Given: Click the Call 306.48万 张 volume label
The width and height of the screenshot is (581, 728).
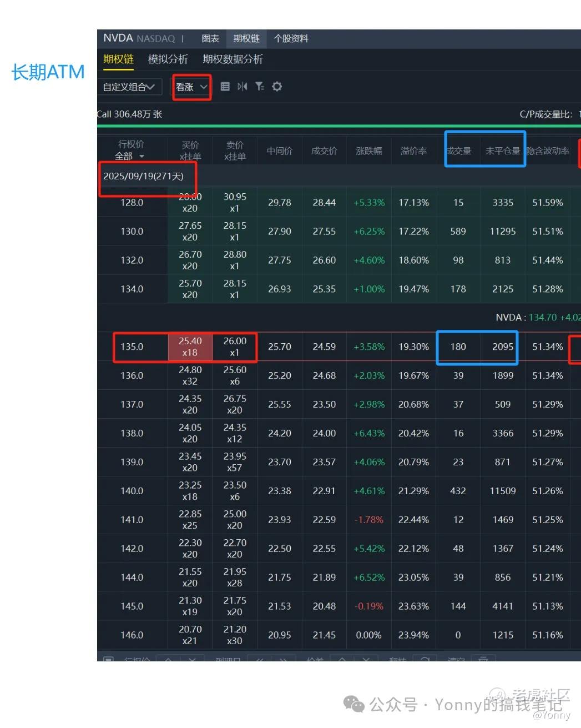Looking at the screenshot, I should point(130,114).
